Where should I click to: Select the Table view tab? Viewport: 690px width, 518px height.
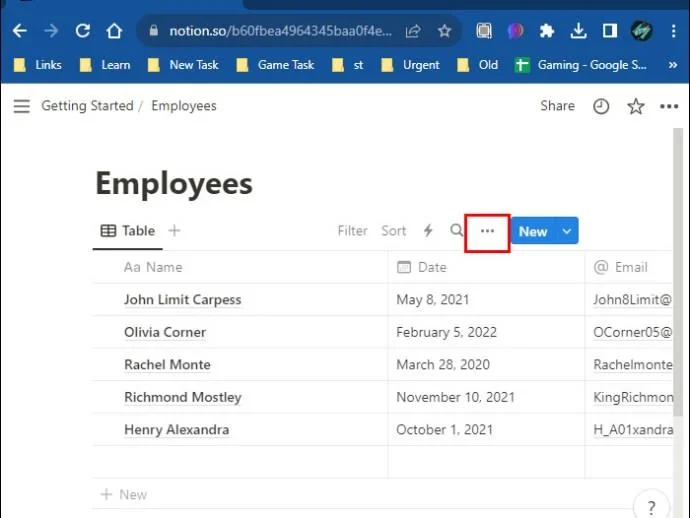128,231
